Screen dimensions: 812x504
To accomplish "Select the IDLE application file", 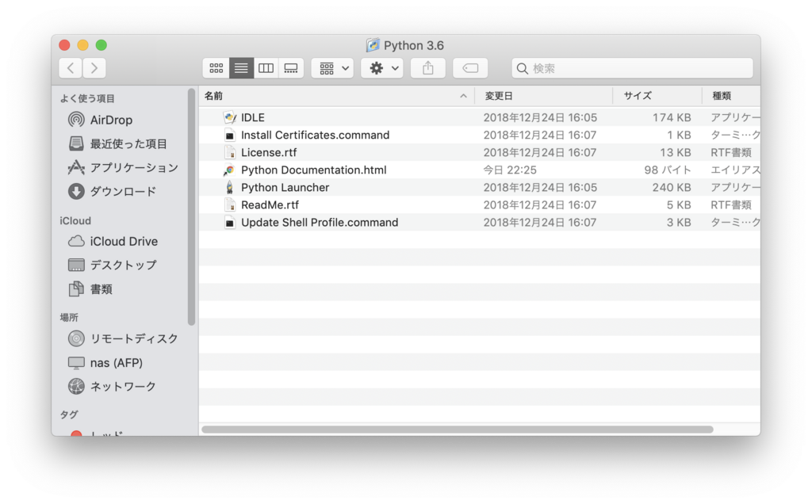I will tap(253, 117).
